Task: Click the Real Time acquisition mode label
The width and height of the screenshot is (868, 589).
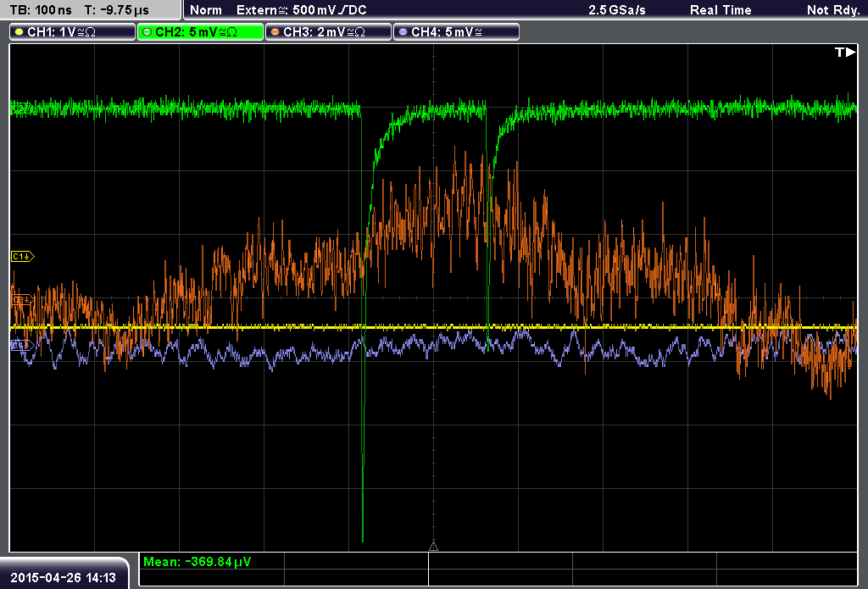Action: 721,10
